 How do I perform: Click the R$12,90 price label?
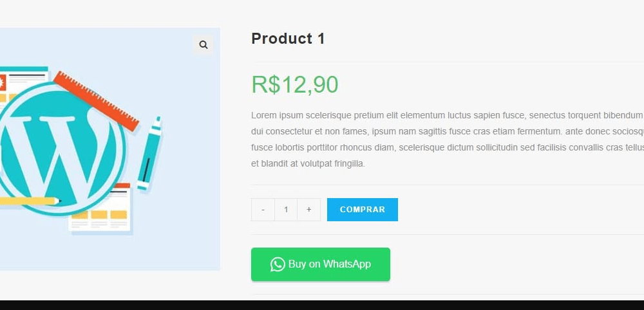coord(295,85)
